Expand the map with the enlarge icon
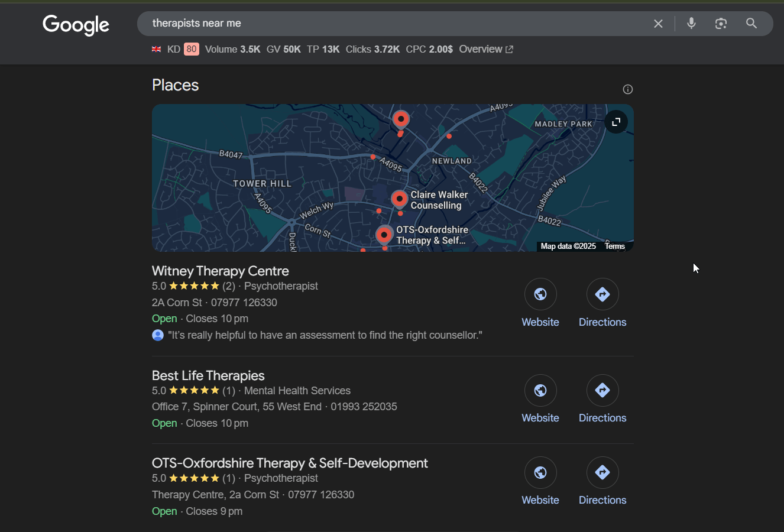This screenshot has width=784, height=532. (x=616, y=122)
